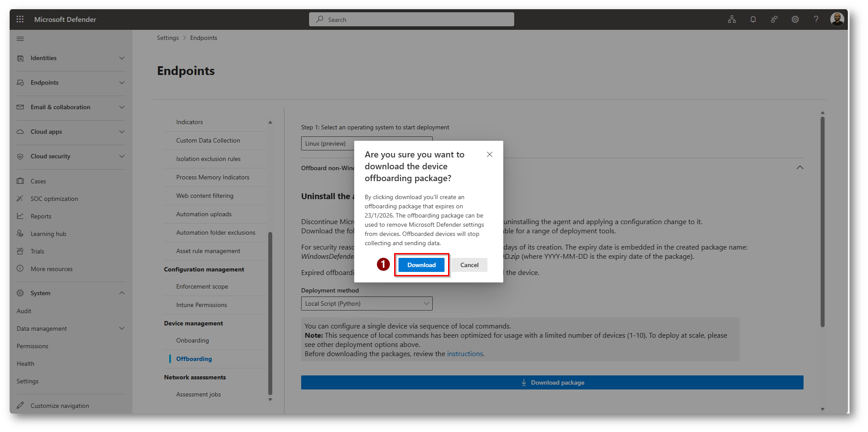The height and width of the screenshot is (432, 868).
Task: Open Process Memory Indicators
Action: (x=213, y=177)
